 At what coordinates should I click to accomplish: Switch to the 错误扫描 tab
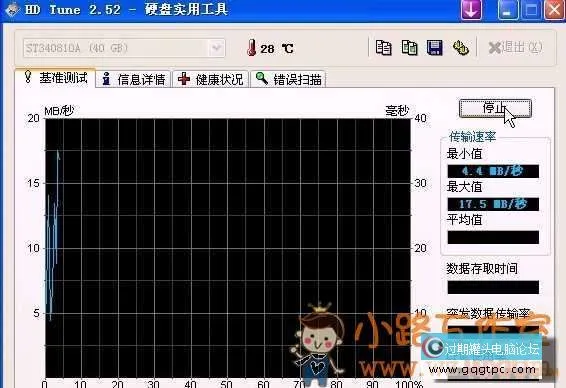click(289, 79)
